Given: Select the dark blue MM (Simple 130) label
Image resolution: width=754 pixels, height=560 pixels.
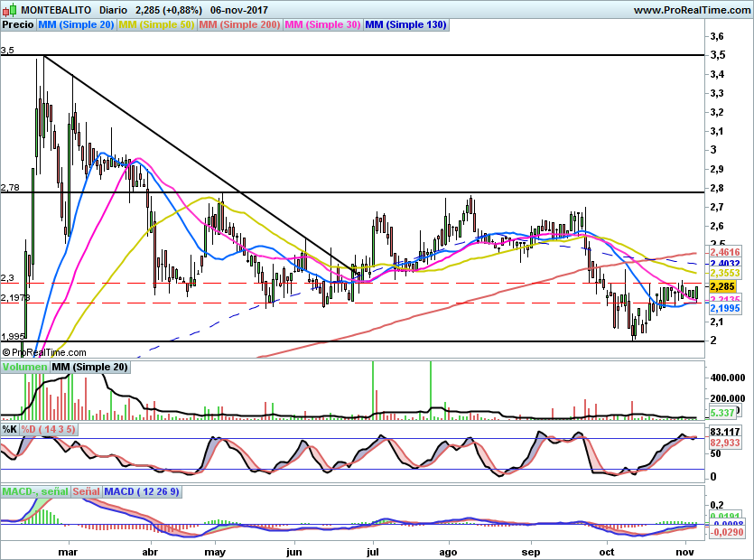Looking at the screenshot, I should [405, 25].
